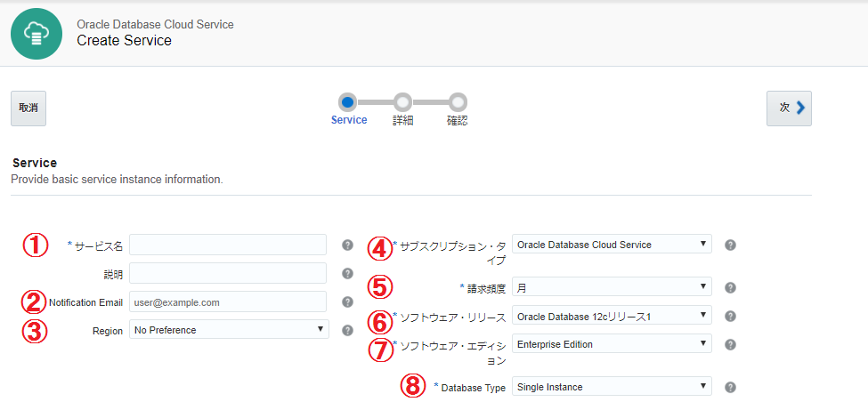Image resolution: width=868 pixels, height=418 pixels.
Task: Click the 次 next button
Action: (x=789, y=108)
